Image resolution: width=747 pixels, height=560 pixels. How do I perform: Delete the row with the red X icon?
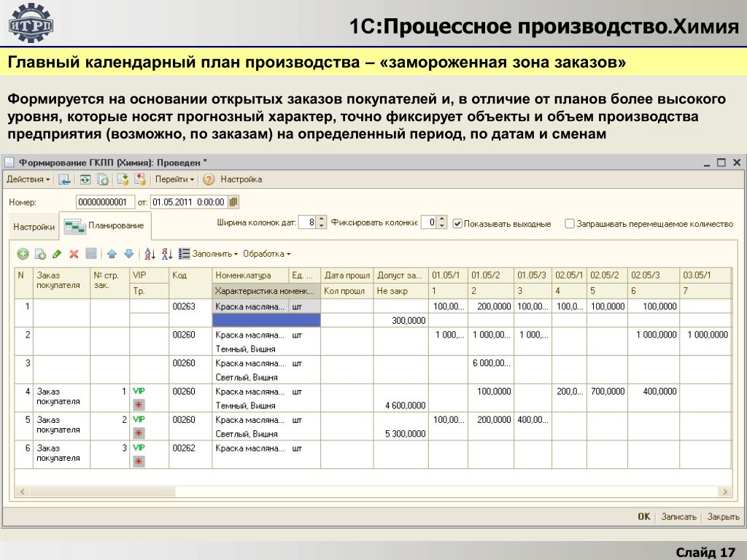tap(74, 254)
